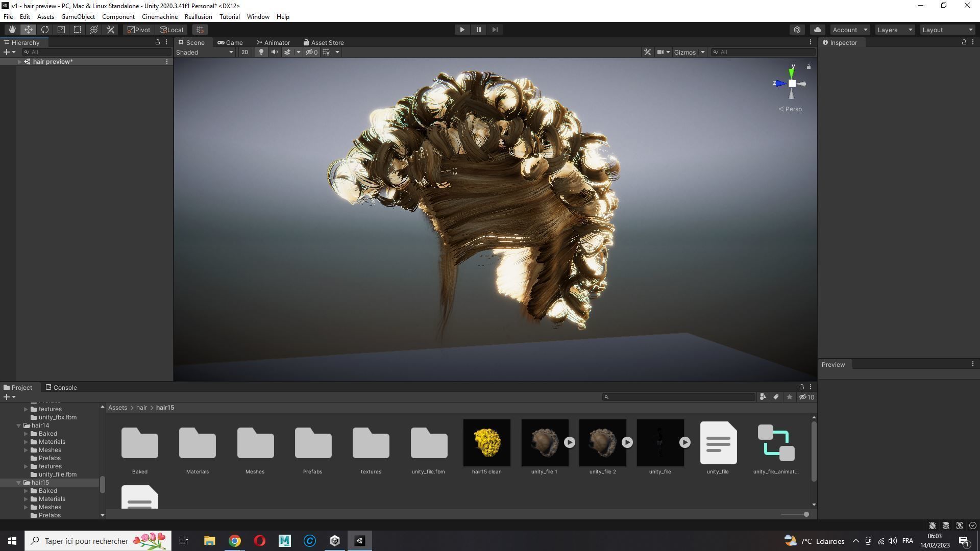Mute scene audio toggle
Viewport: 980px width, 551px height.
pos(274,52)
